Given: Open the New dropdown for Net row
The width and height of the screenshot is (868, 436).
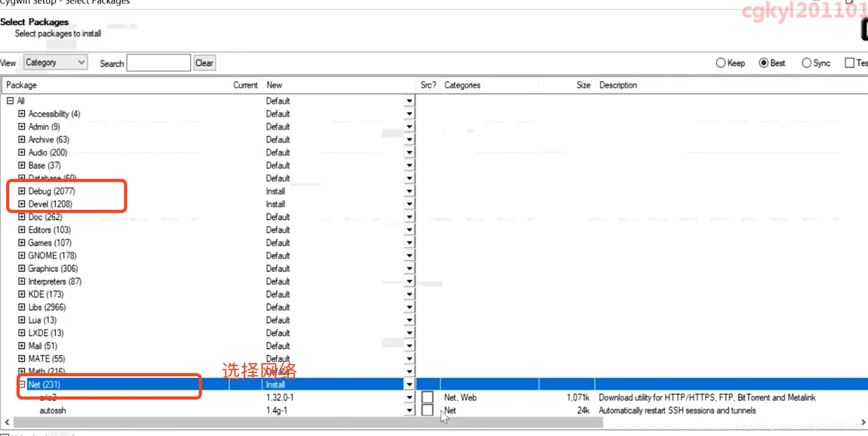Looking at the screenshot, I should point(410,385).
